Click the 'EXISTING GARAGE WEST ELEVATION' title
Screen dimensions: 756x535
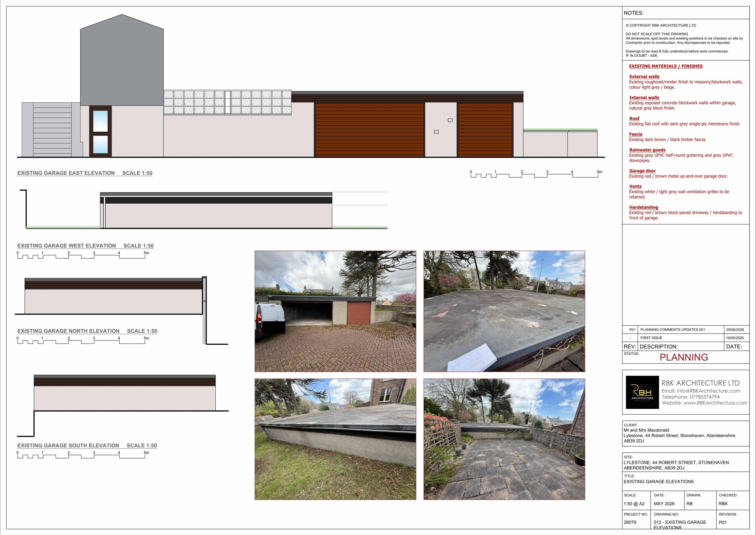click(x=66, y=246)
